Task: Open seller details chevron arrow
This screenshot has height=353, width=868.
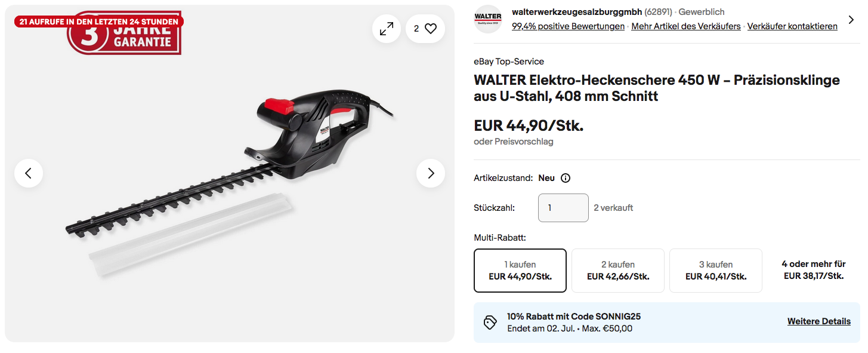Action: 850,19
